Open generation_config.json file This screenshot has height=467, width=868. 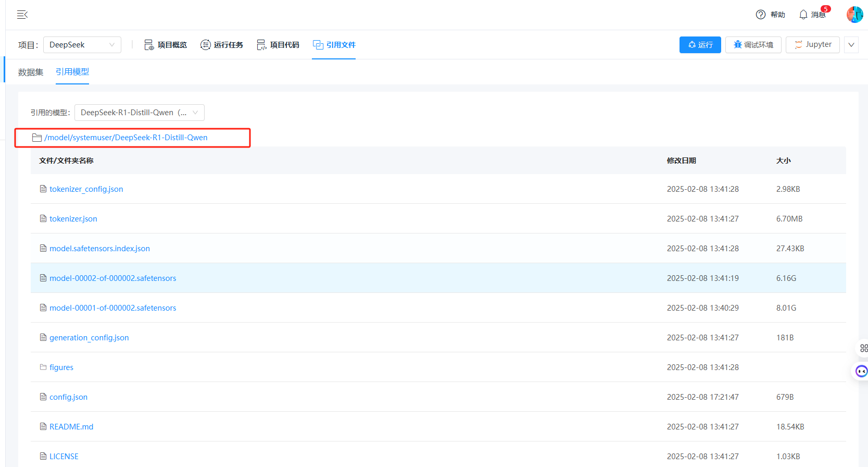click(x=89, y=338)
